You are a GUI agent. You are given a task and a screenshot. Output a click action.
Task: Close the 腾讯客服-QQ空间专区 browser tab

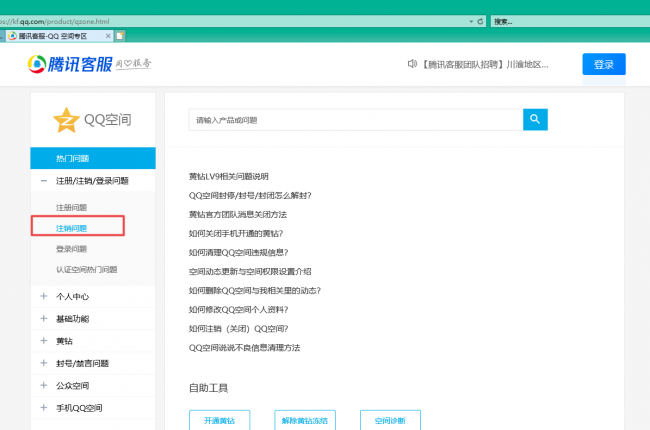pyautogui.click(x=108, y=36)
